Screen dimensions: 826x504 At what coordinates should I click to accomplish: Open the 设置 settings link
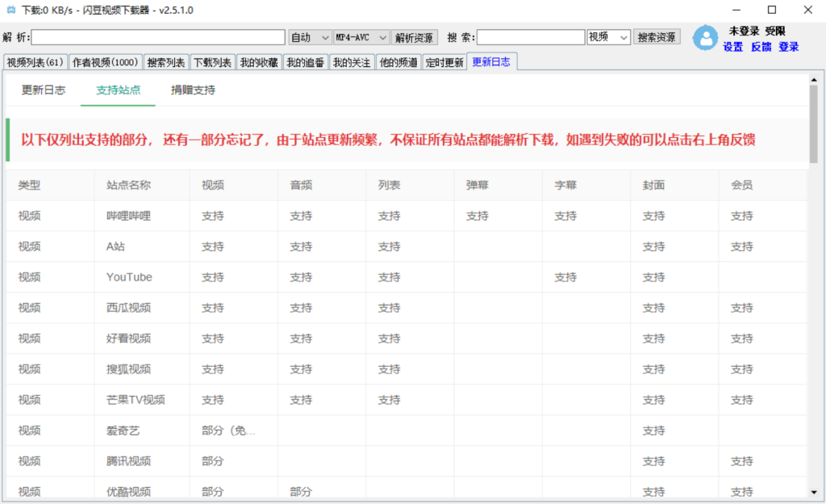tap(732, 47)
